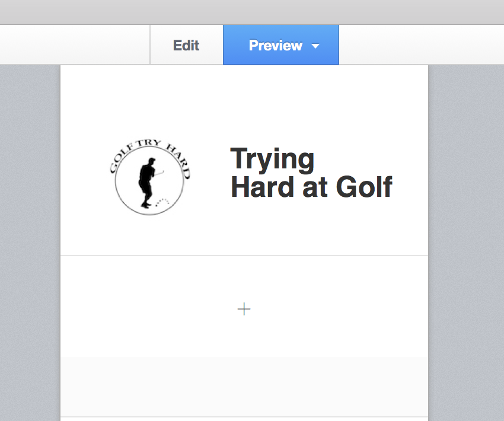
Task: Select the Preview tab label
Action: (275, 46)
